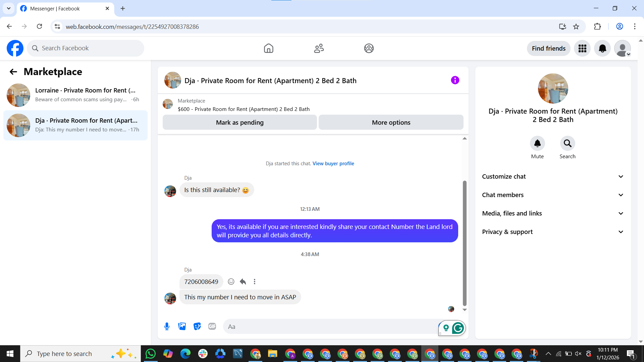The height and width of the screenshot is (362, 644).
Task: Open the more menu beside the 7206008649 message
Action: coord(255,282)
